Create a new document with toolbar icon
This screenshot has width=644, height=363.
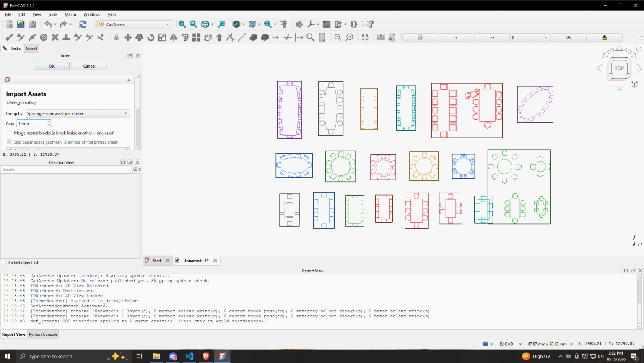[x=9, y=24]
